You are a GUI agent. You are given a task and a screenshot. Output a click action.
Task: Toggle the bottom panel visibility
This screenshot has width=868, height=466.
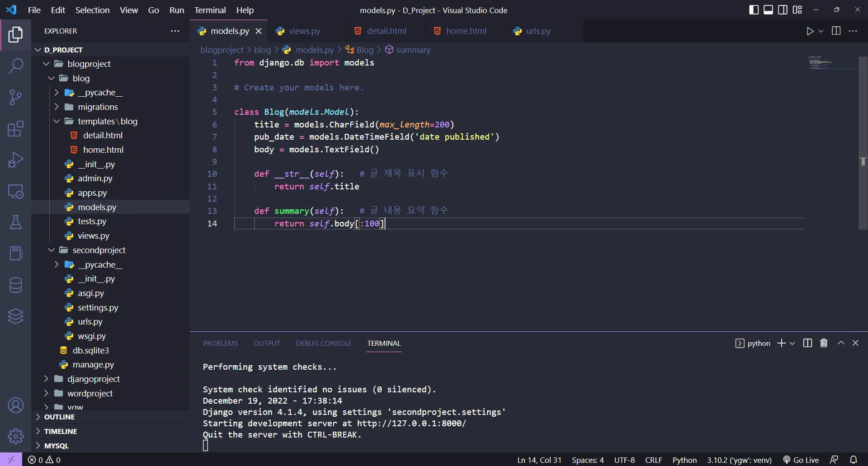[768, 10]
